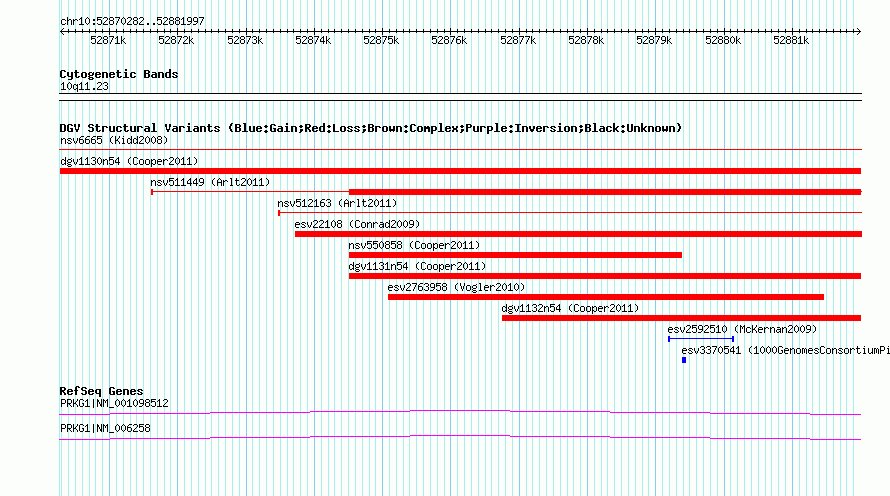Click the Cytogenetic Bands track title
Viewport: 890px width, 496px height.
click(x=119, y=74)
